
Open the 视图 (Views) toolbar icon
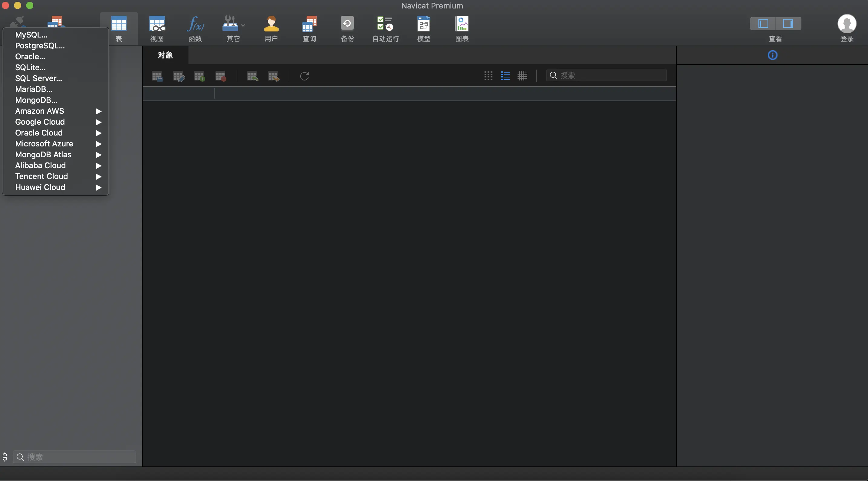[157, 24]
